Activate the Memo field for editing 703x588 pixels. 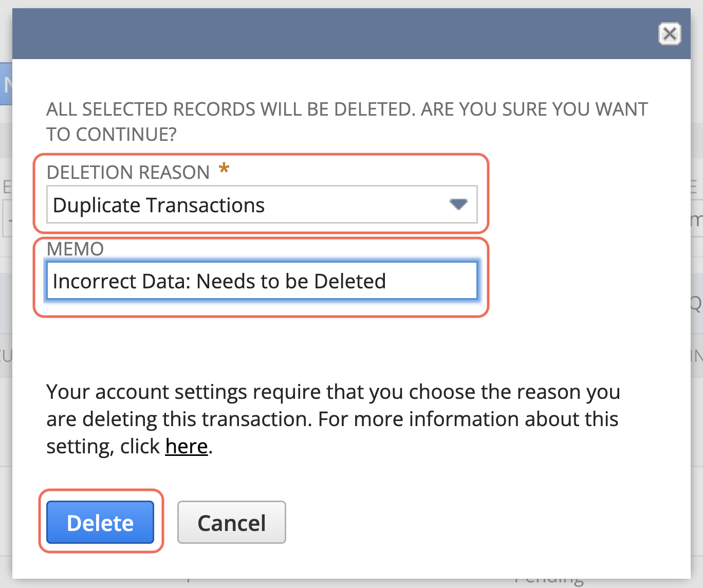[262, 281]
